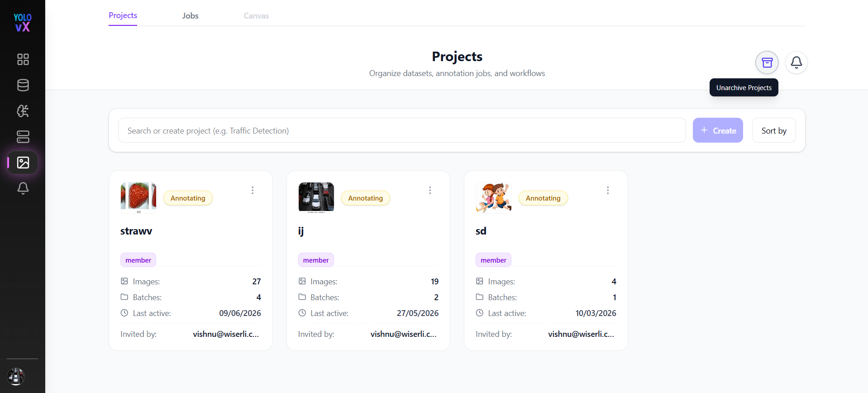This screenshot has height=393, width=868.
Task: Switch to the Jobs tab
Action: tap(191, 16)
